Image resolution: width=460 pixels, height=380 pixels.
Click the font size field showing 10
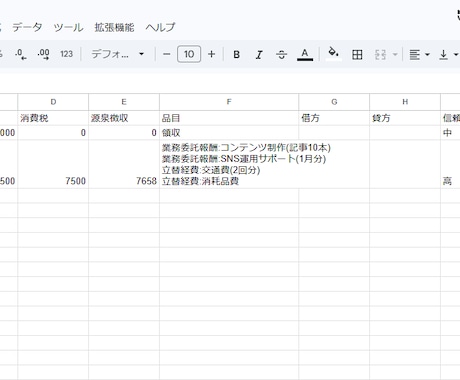tap(189, 54)
